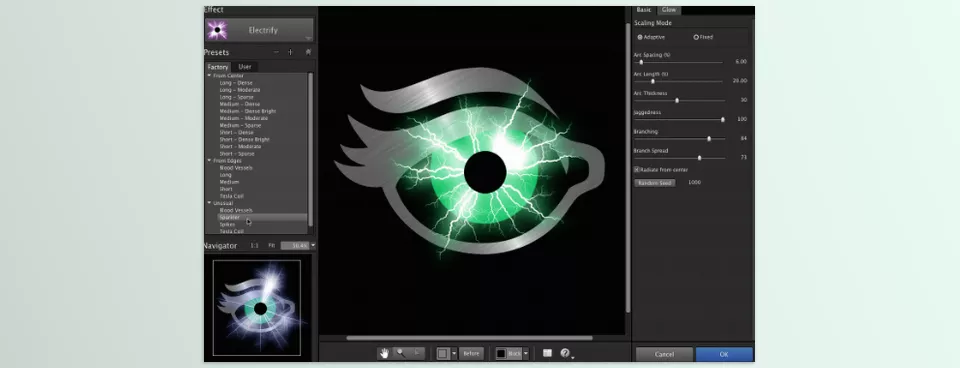The width and height of the screenshot is (960, 368).
Task: Toggle Radiate from center checkbox
Action: click(x=637, y=170)
